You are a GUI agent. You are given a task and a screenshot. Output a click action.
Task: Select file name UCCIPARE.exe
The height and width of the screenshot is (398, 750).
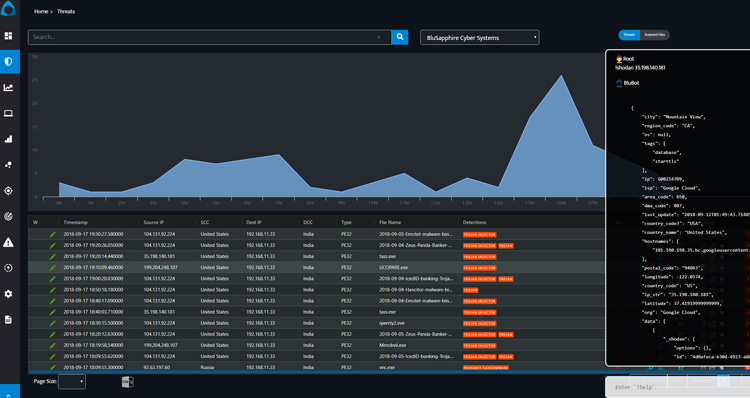394,267
